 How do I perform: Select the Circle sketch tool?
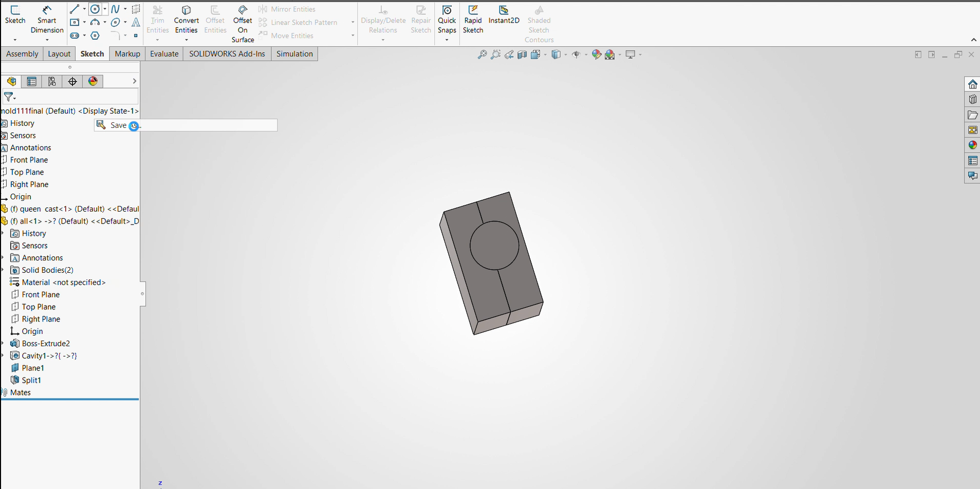[x=95, y=9]
